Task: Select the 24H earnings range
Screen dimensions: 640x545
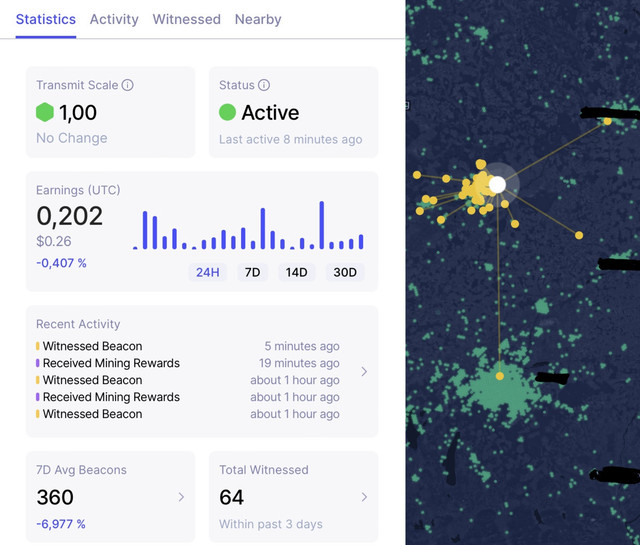Action: click(207, 272)
